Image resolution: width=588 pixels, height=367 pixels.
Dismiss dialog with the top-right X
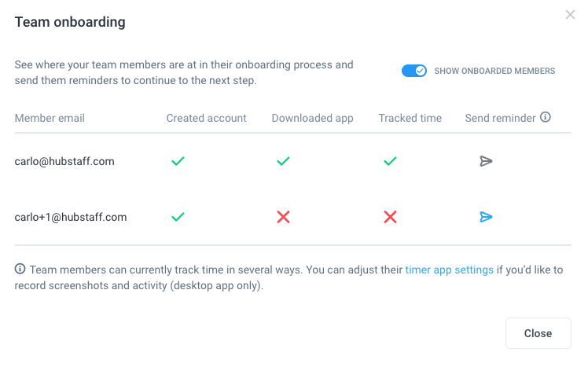[x=570, y=15]
